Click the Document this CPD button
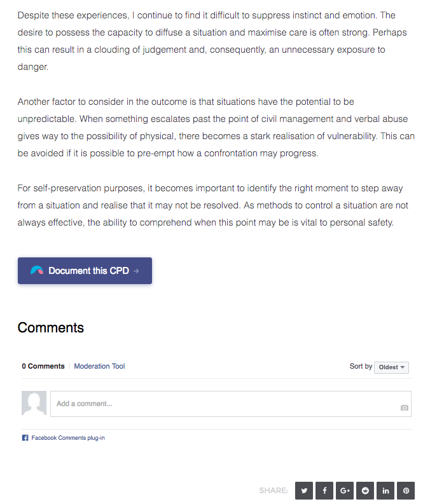 tap(85, 271)
